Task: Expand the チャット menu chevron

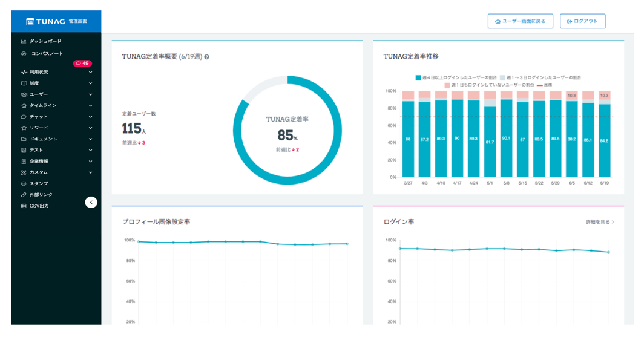Action: [90, 117]
